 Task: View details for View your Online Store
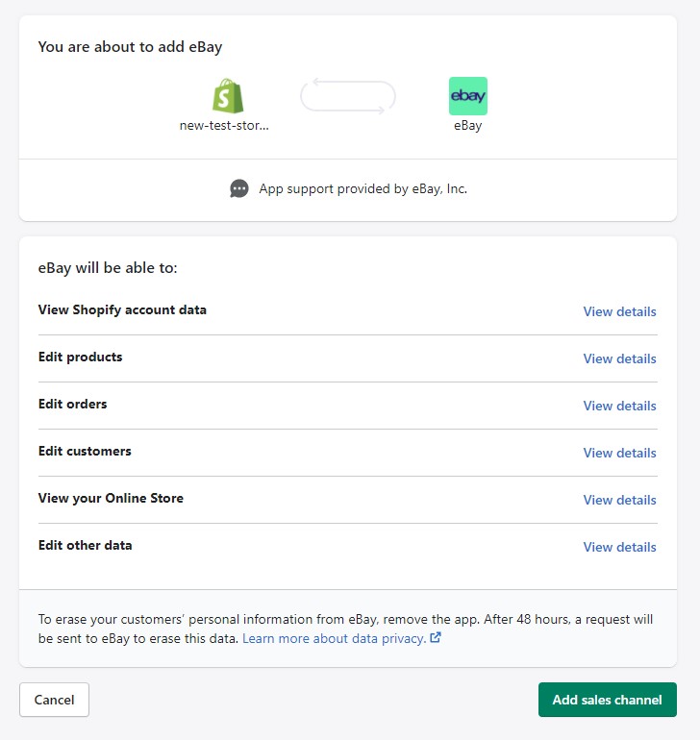[x=619, y=500]
